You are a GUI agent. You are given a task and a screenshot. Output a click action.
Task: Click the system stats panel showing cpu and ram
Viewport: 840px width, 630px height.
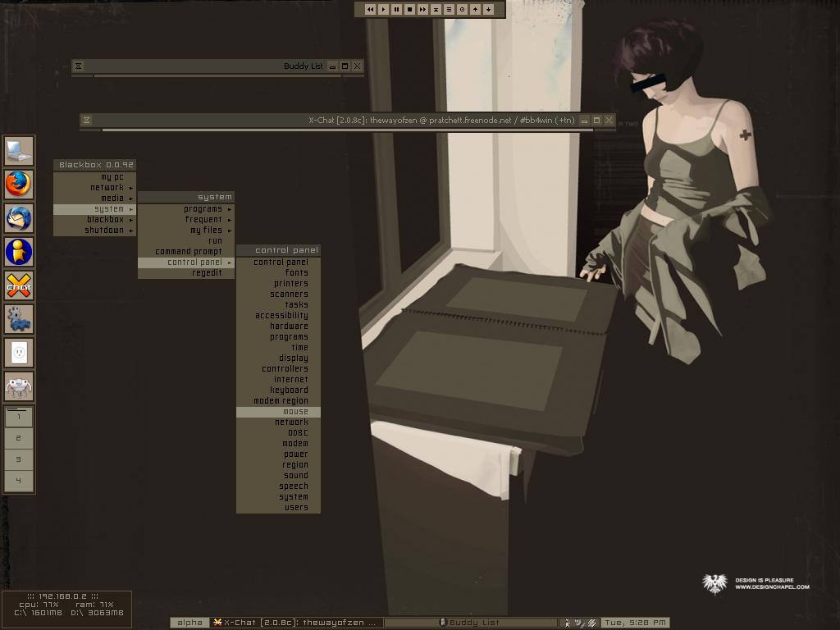67,609
